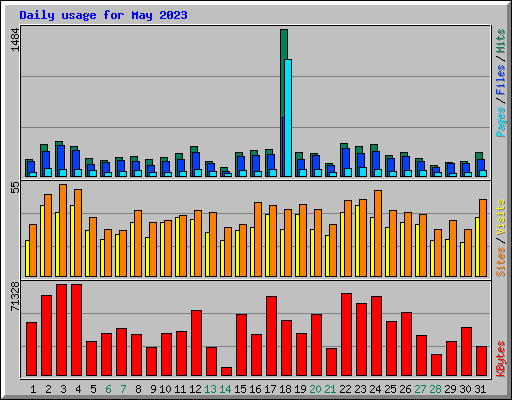The width and height of the screenshot is (512, 400).
Task: Click day 3 on the x-axis
Action: (63, 389)
